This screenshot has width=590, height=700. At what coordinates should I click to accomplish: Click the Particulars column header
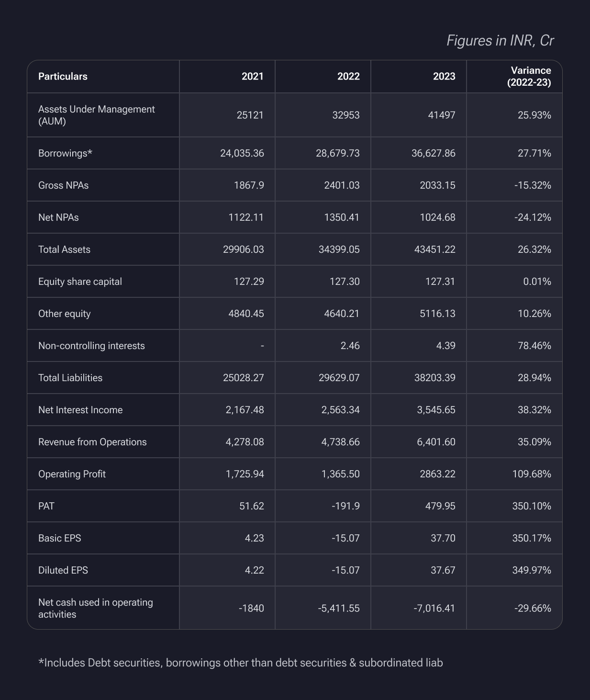[x=63, y=77]
